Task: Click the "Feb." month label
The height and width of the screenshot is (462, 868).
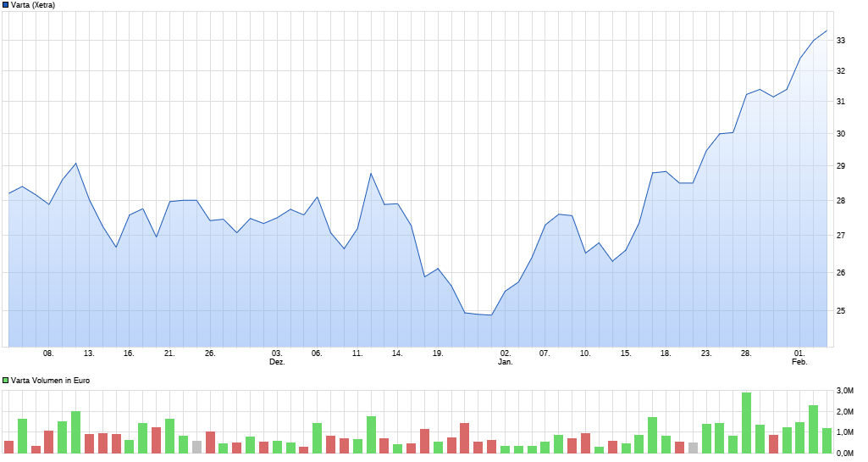Action: point(799,362)
